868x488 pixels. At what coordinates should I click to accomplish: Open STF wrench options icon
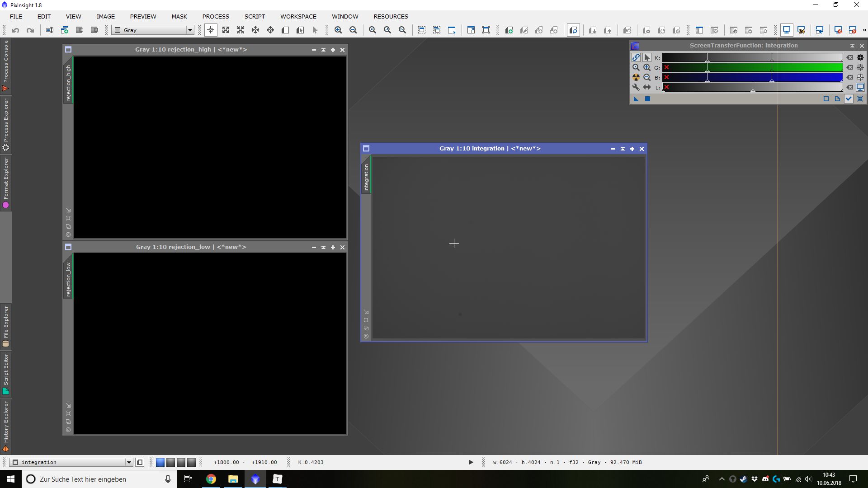(636, 87)
